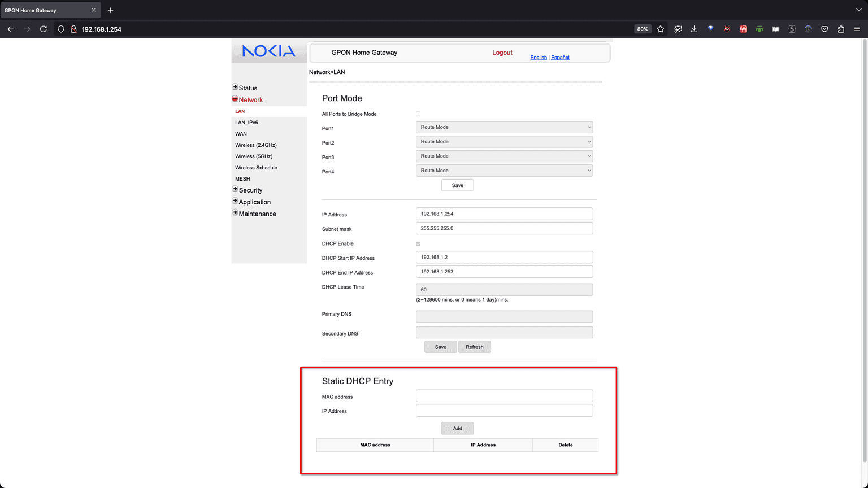Open the MESH settings page
The image size is (868, 488).
coord(242,178)
